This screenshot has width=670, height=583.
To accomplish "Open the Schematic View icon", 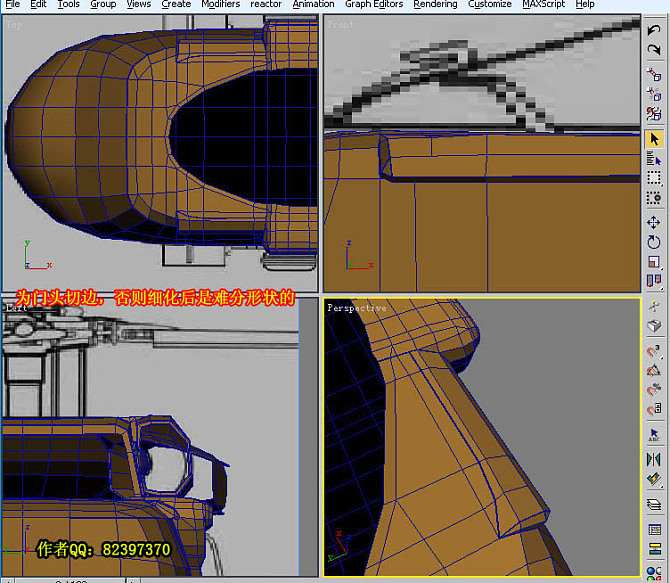I will pyautogui.click(x=653, y=549).
